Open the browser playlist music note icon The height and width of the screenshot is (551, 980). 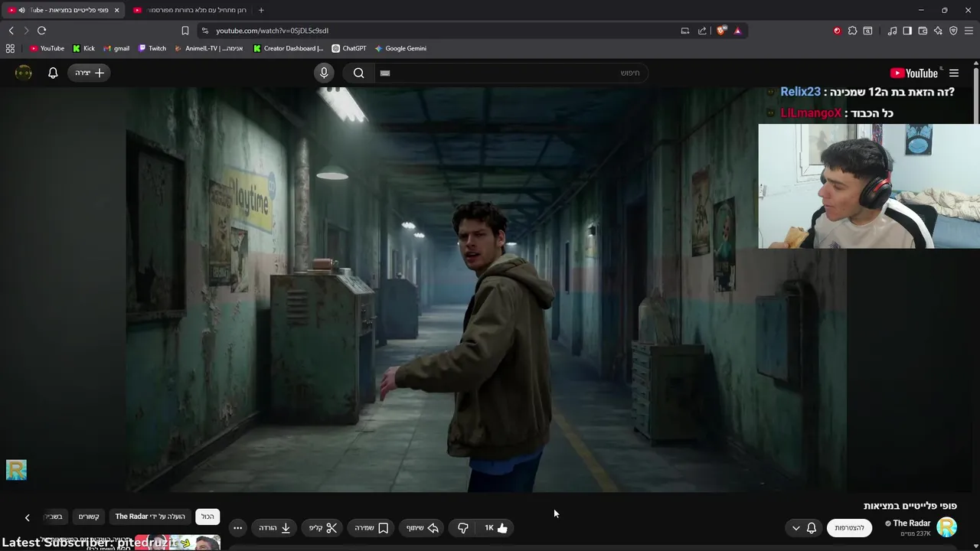pyautogui.click(x=892, y=31)
